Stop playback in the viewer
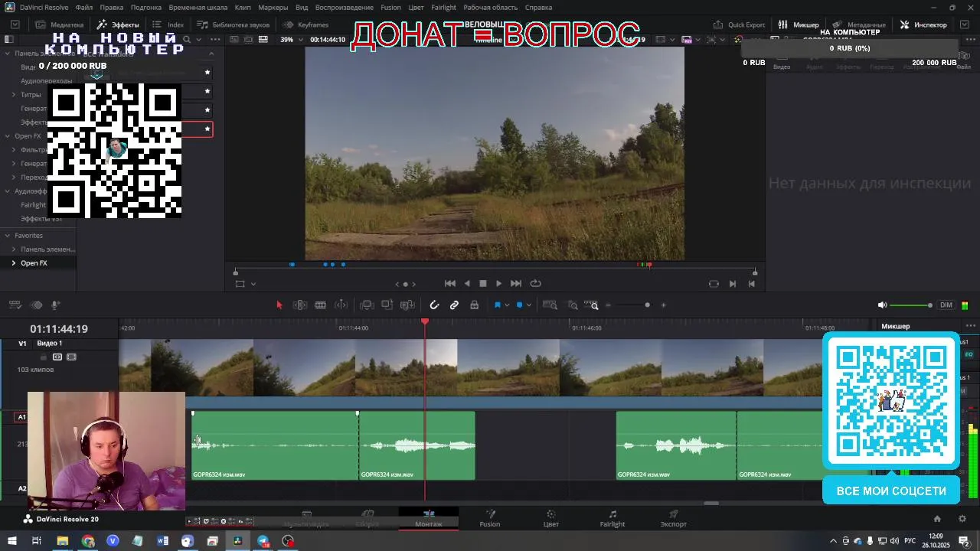Image resolution: width=980 pixels, height=551 pixels. [x=483, y=283]
